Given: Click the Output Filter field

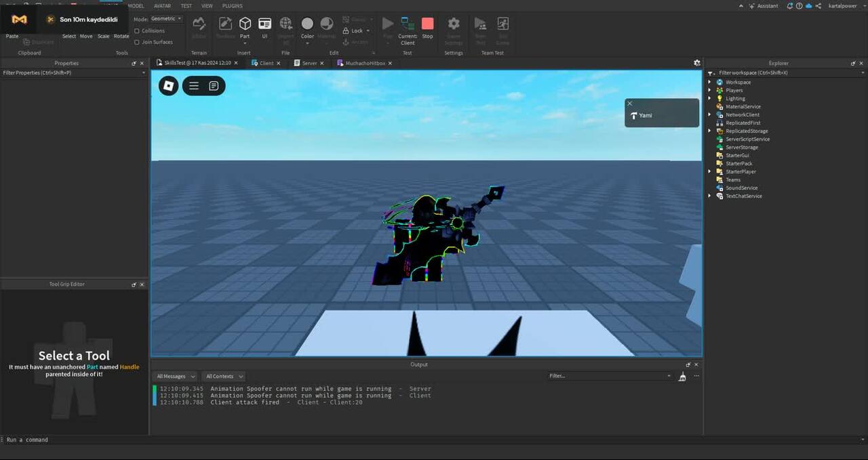Looking at the screenshot, I should (x=610, y=376).
